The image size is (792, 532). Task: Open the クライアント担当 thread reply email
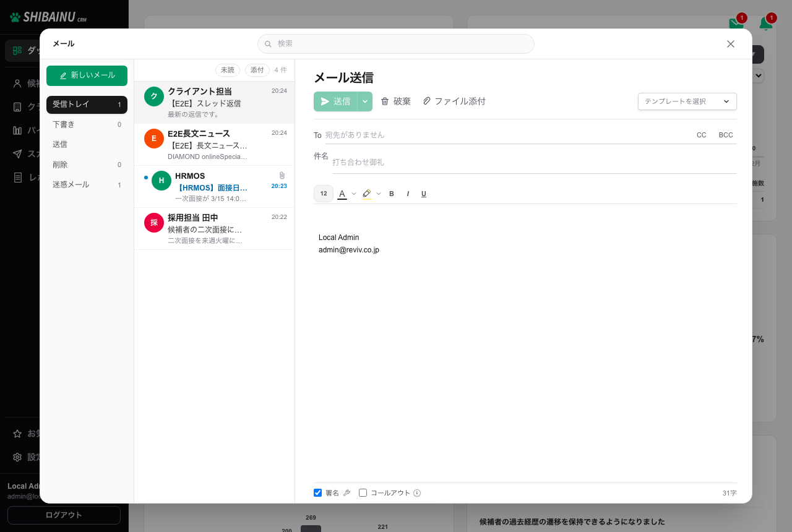click(214, 103)
